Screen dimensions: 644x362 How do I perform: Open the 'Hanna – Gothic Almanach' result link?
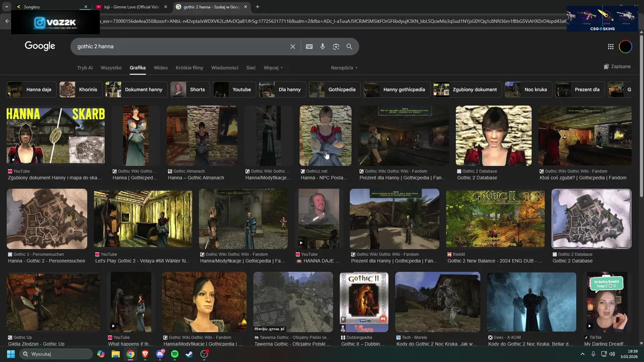click(x=196, y=178)
